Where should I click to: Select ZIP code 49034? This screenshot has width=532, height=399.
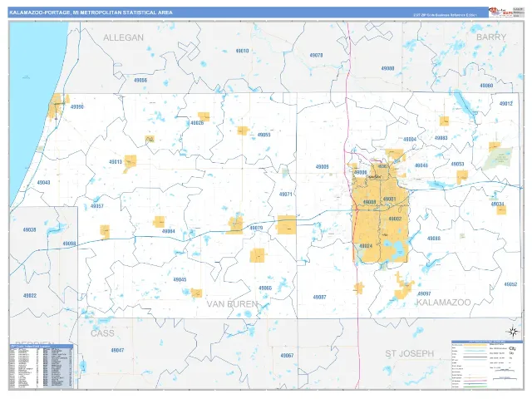[497, 204]
